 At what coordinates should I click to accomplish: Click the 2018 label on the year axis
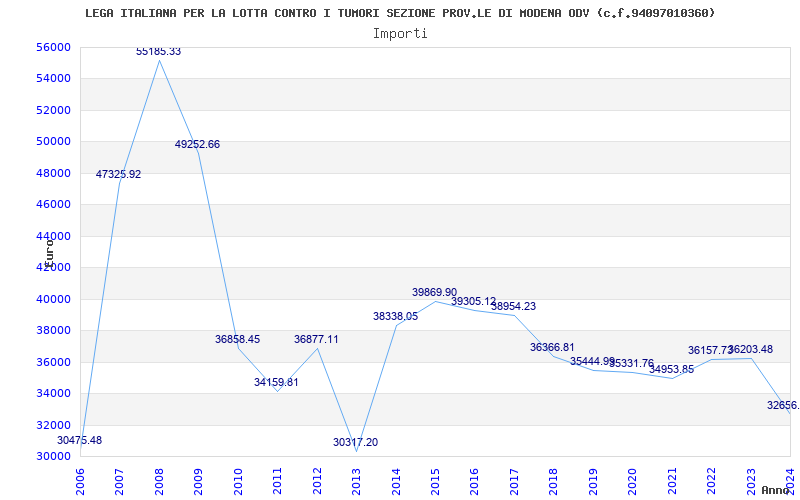554,482
